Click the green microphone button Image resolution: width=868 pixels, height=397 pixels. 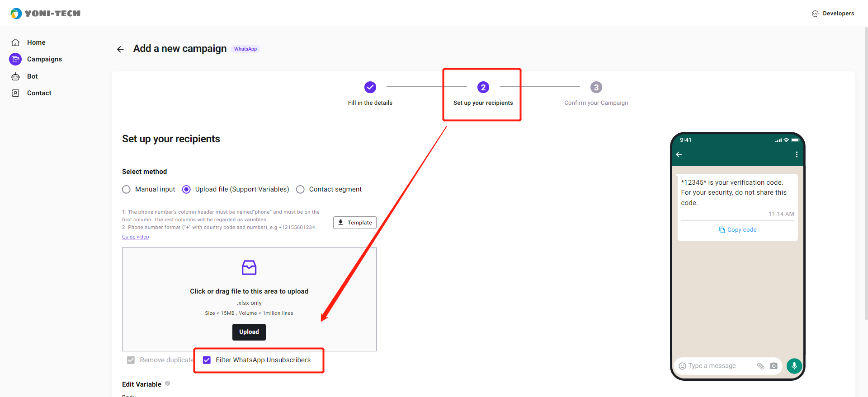click(794, 366)
